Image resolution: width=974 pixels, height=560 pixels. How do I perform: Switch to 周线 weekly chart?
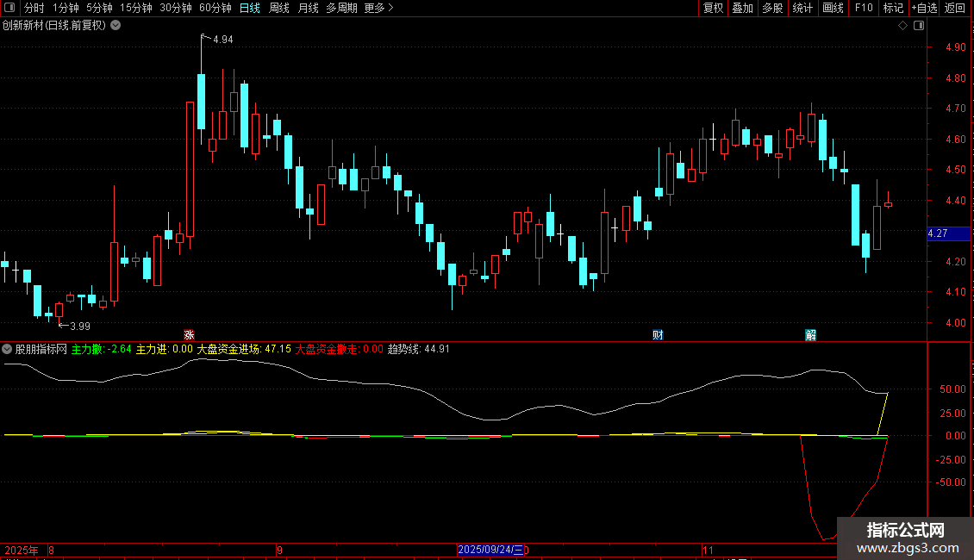(x=279, y=8)
